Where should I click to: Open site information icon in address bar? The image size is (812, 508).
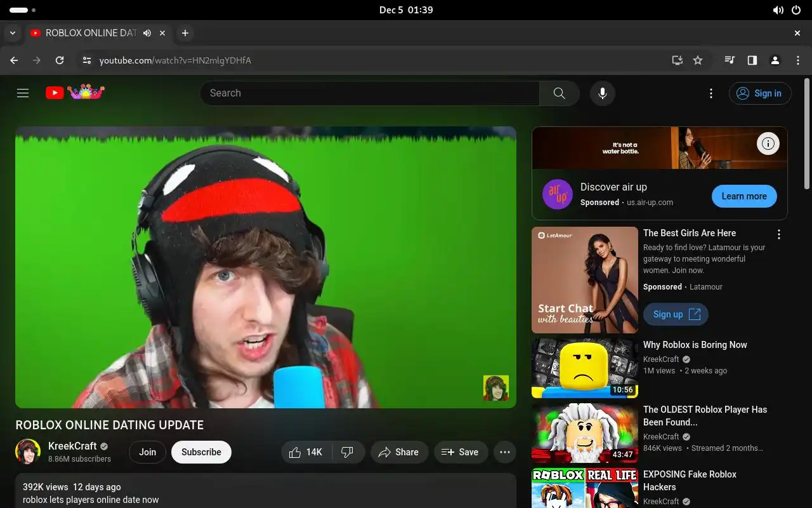click(x=87, y=60)
